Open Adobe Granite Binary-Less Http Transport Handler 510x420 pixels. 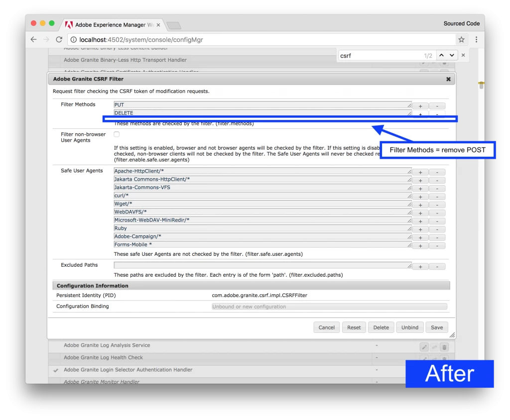click(x=125, y=60)
